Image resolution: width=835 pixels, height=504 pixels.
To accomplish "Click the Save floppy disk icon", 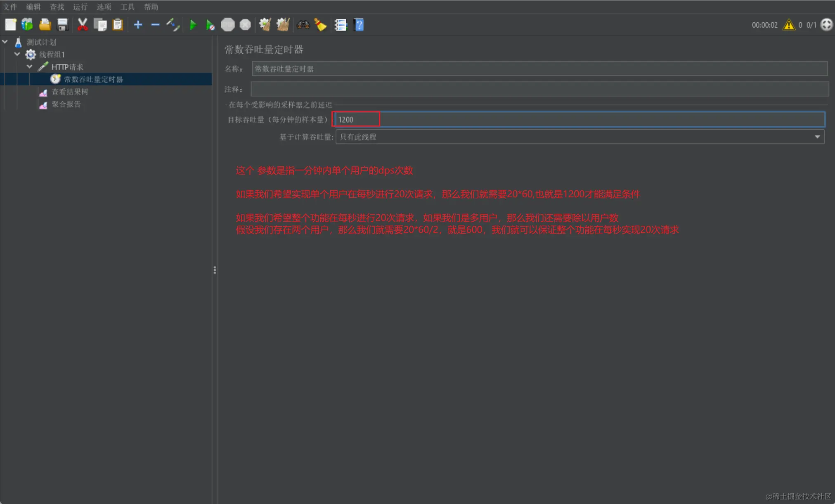I will point(62,25).
